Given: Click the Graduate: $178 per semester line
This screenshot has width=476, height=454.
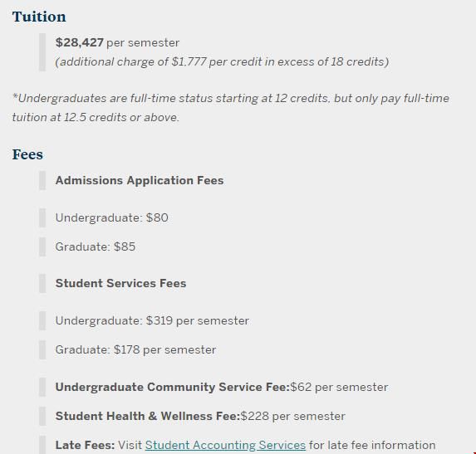Looking at the screenshot, I should coord(135,349).
